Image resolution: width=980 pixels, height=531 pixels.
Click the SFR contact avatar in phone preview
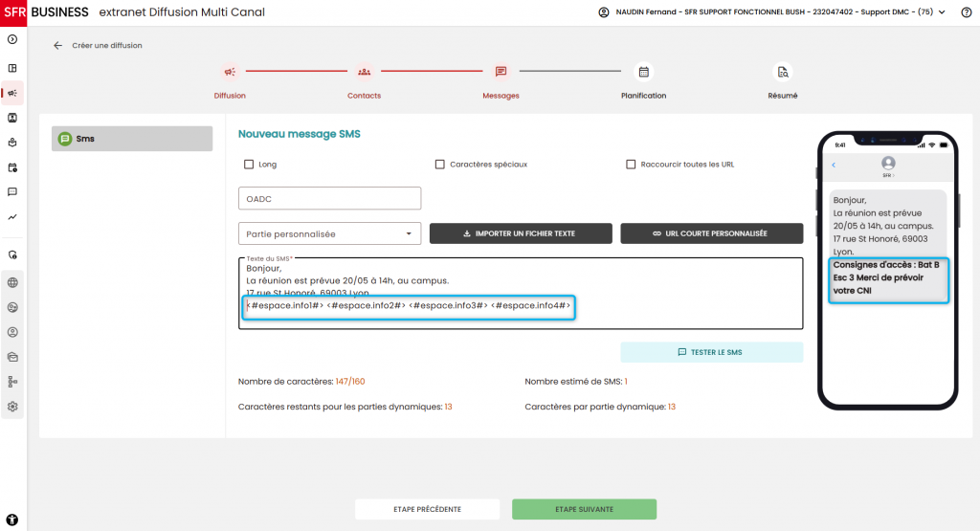click(x=888, y=163)
